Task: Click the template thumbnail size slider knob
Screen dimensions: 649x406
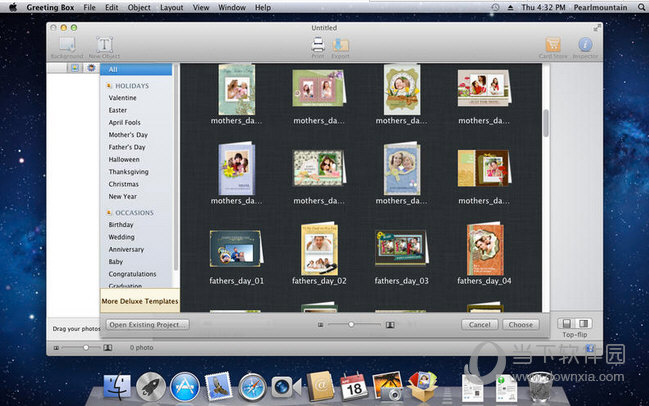Action: (x=351, y=324)
